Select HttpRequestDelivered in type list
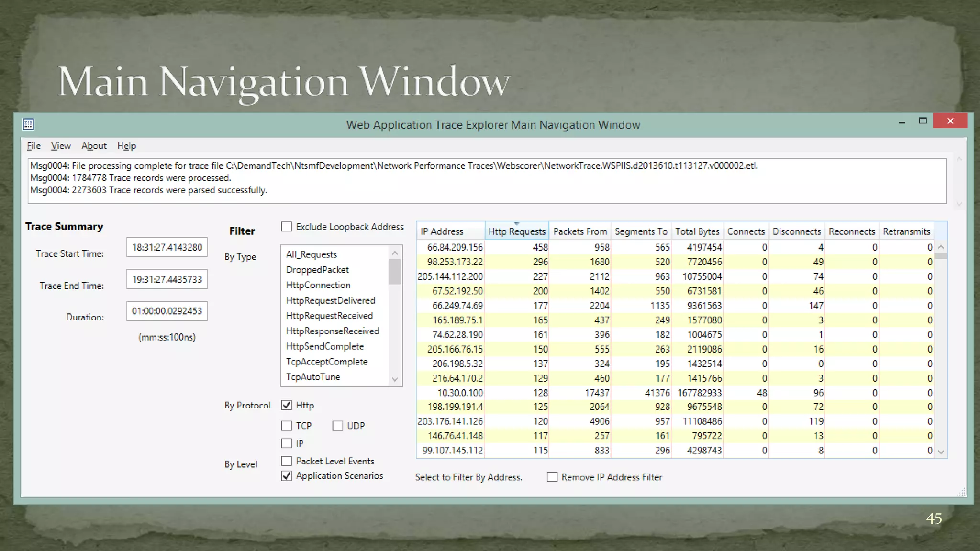The image size is (980, 551). [330, 300]
